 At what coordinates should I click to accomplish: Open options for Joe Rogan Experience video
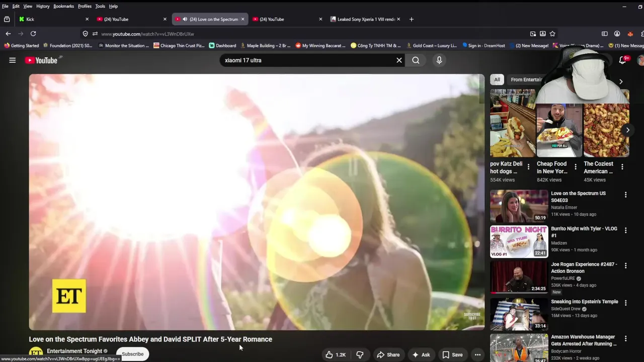point(625,265)
